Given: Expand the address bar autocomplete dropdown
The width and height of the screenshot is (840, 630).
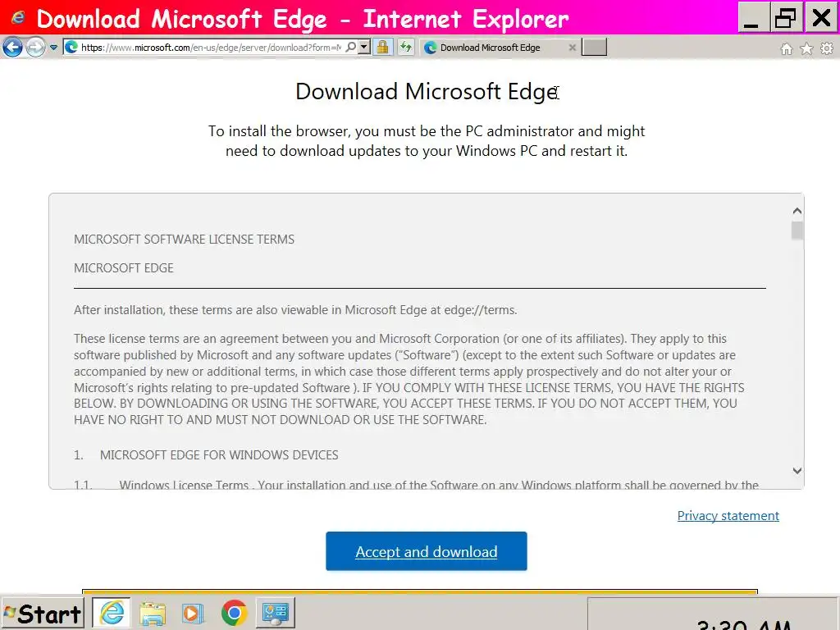Looking at the screenshot, I should pos(364,47).
